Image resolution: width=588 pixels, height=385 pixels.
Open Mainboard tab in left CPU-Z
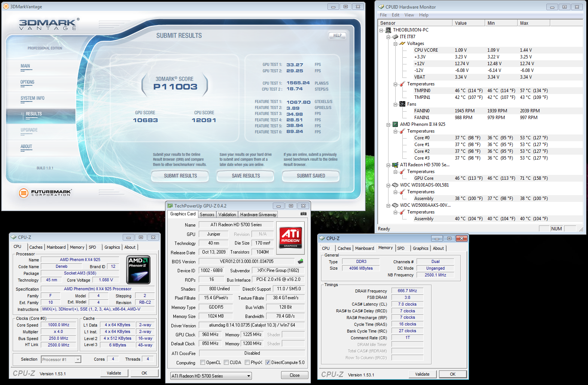pyautogui.click(x=56, y=247)
